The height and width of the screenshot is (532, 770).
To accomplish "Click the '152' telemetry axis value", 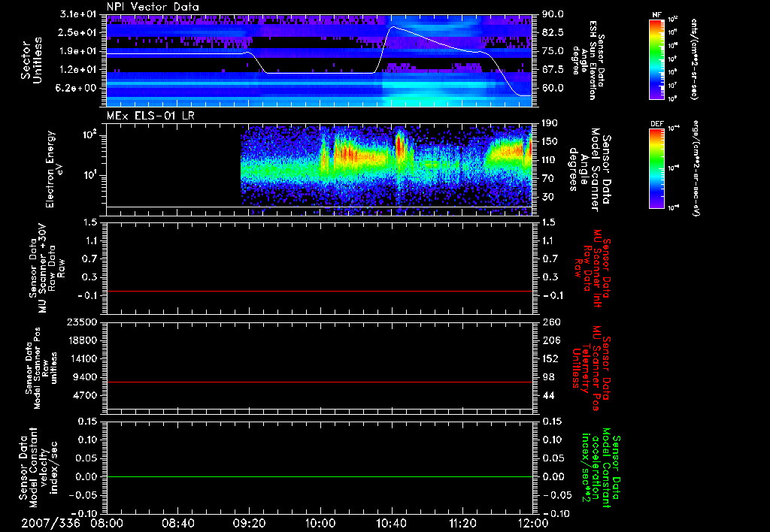I will [550, 358].
